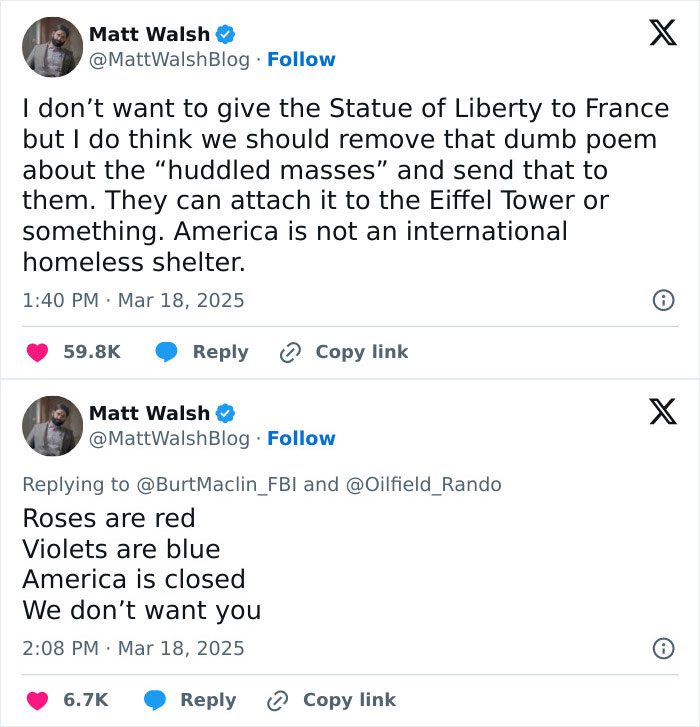
Task: Follow @MattWalshBlog from the first tweet
Action: pos(301,60)
